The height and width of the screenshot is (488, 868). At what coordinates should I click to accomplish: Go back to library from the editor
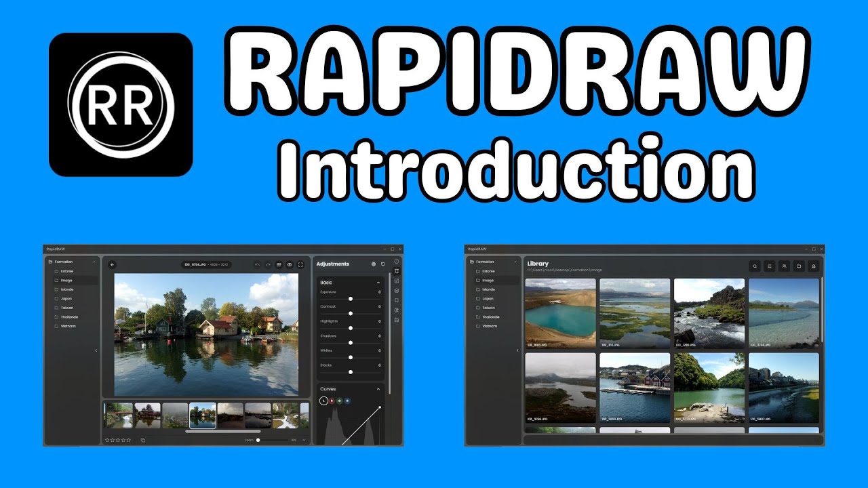point(113,264)
